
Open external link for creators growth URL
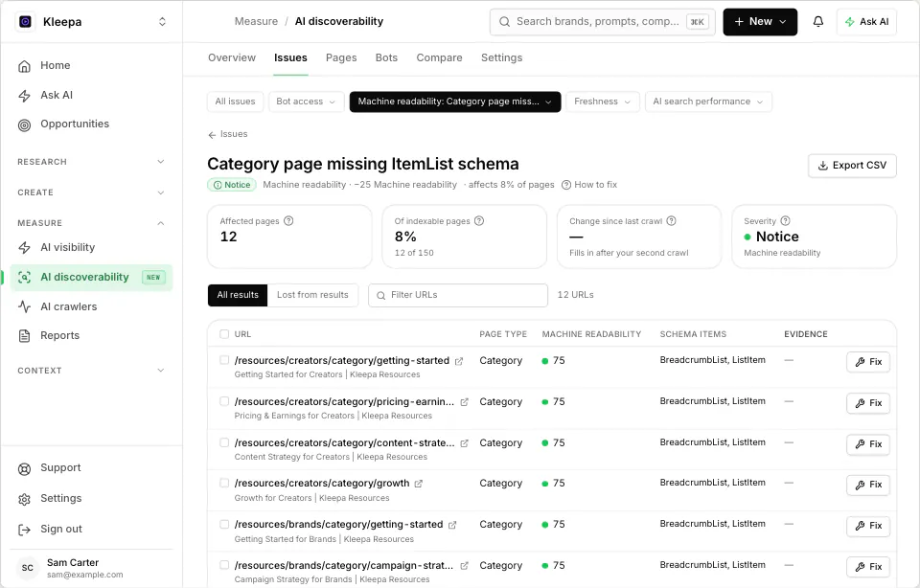click(419, 484)
